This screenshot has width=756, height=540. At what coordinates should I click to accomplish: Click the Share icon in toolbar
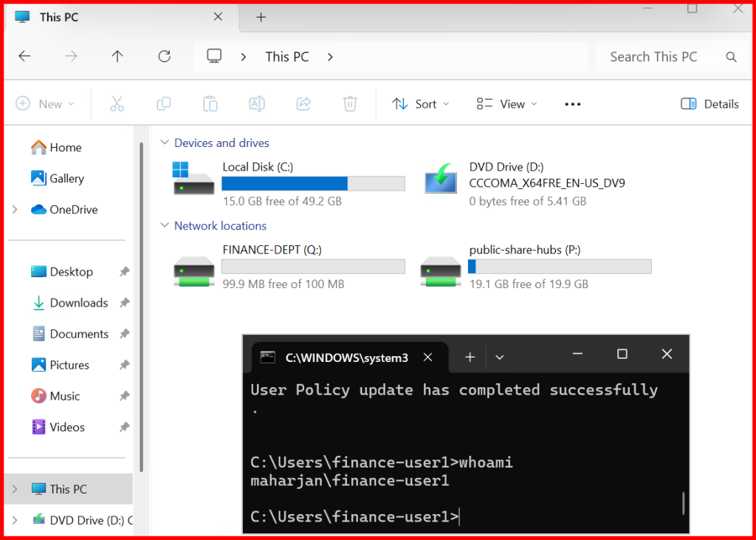(x=303, y=104)
